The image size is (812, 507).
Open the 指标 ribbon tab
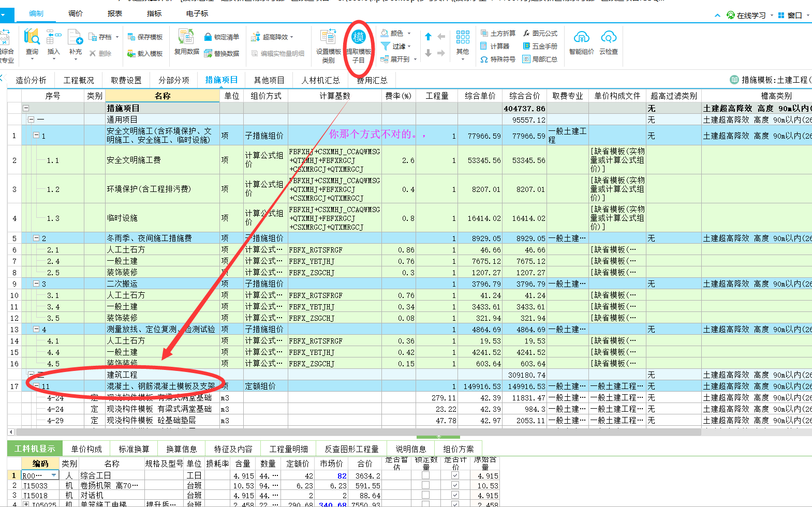[x=154, y=13]
